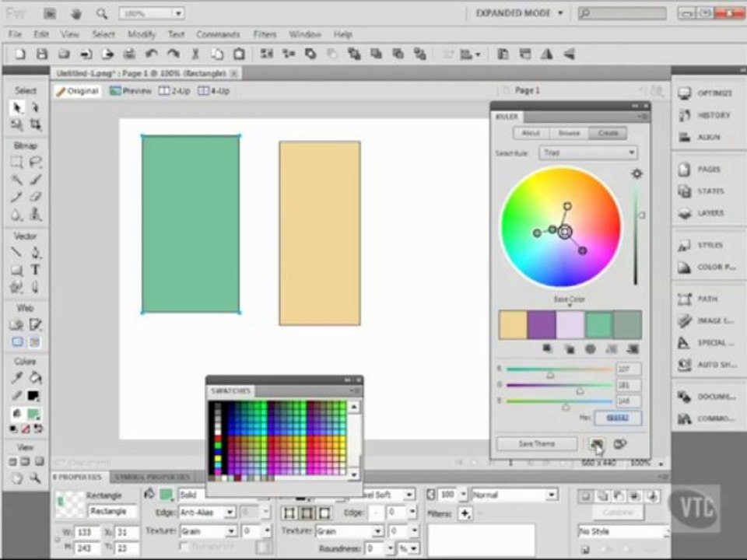Click the search field at top right

(622, 13)
